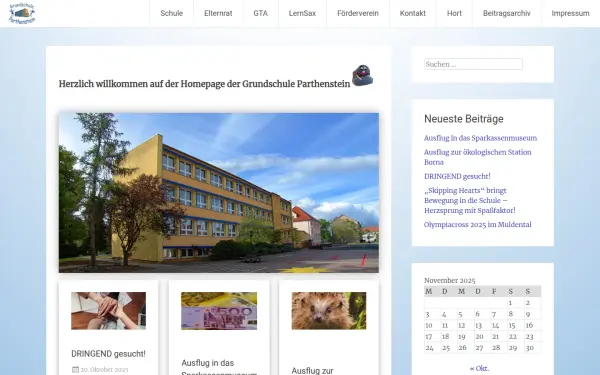Open the LernSax menu item
This screenshot has width=600, height=375.
(302, 13)
